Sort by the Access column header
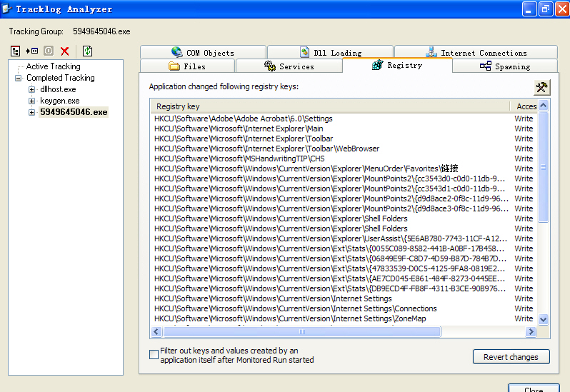 [x=524, y=106]
